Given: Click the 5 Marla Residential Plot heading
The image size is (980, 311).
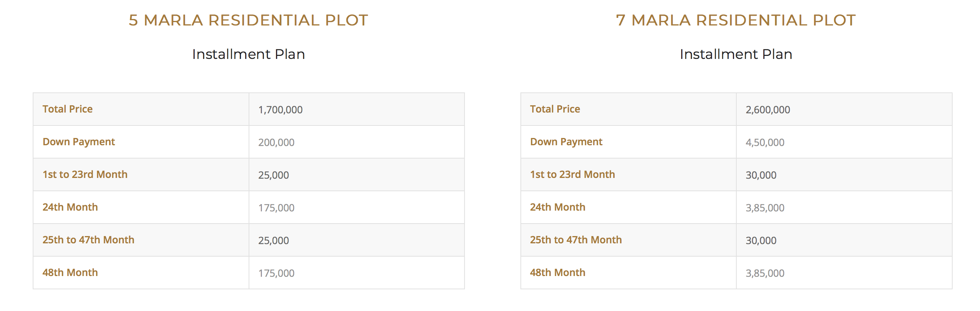Looking at the screenshot, I should click(249, 20).
